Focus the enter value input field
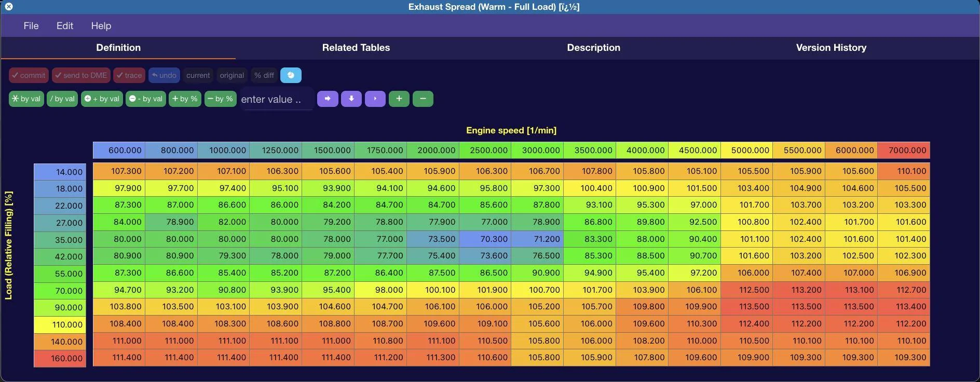The height and width of the screenshot is (382, 980). pyautogui.click(x=277, y=99)
